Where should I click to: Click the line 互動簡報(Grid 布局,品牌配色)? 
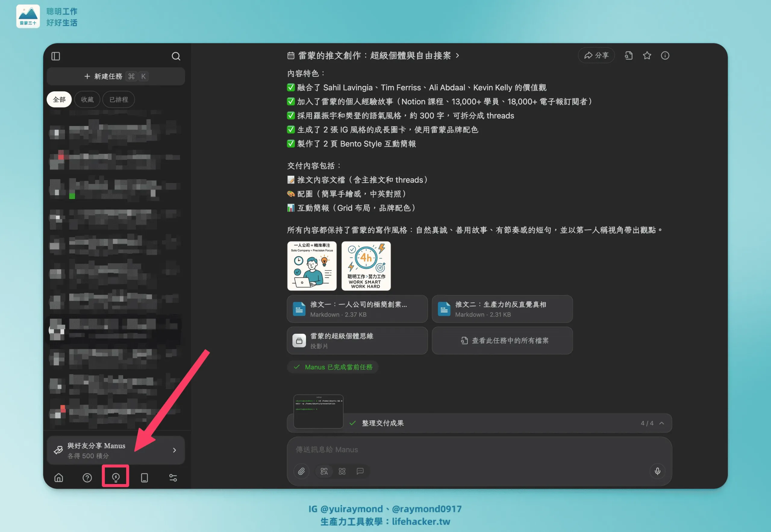coord(352,208)
